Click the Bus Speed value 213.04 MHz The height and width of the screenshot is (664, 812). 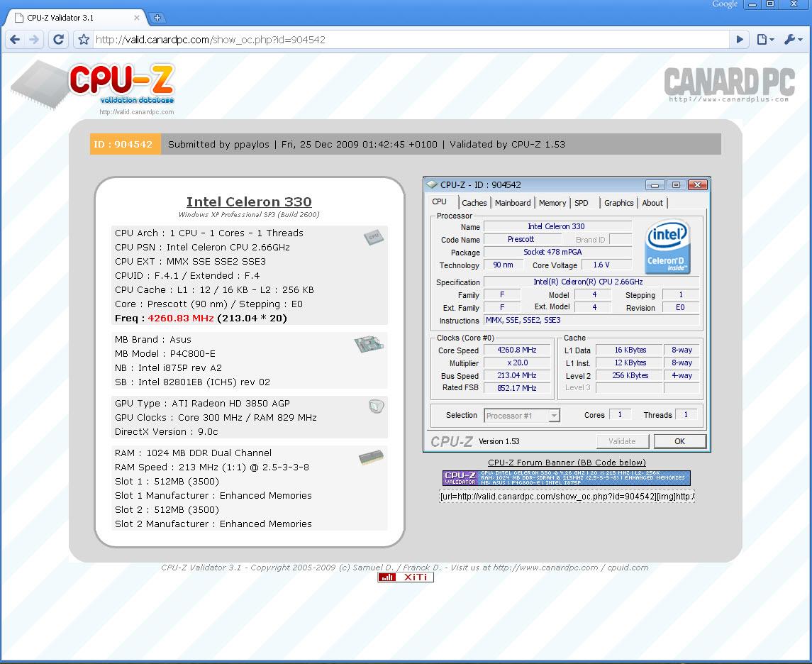[x=517, y=375]
